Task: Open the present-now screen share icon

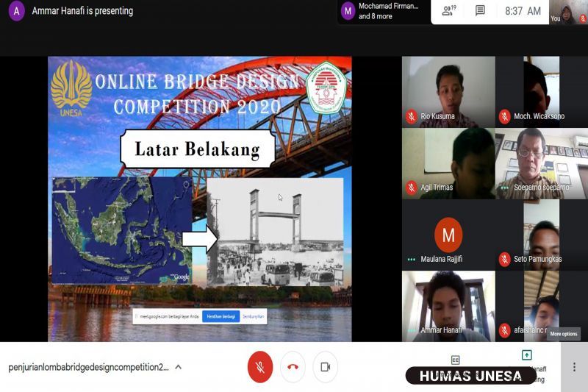Action: (526, 355)
